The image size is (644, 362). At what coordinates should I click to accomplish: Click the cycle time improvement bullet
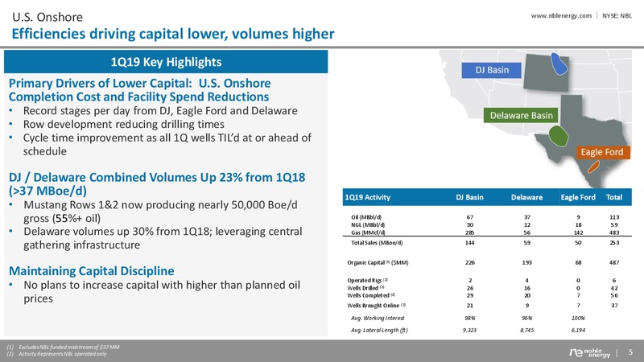click(x=167, y=145)
